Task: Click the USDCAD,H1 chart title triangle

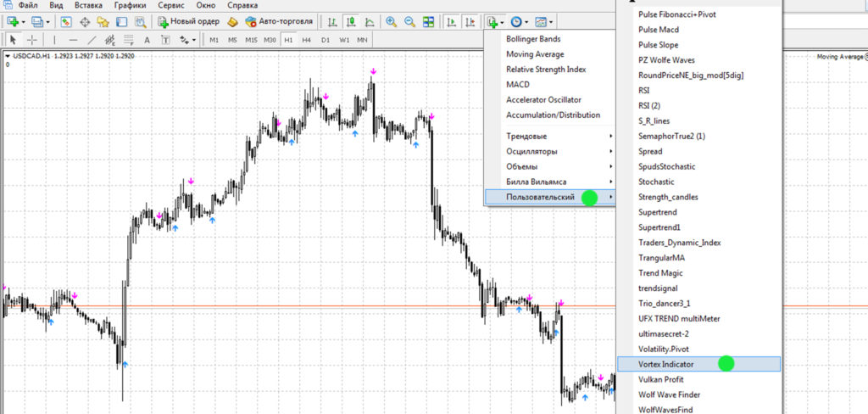Action: (x=7, y=56)
